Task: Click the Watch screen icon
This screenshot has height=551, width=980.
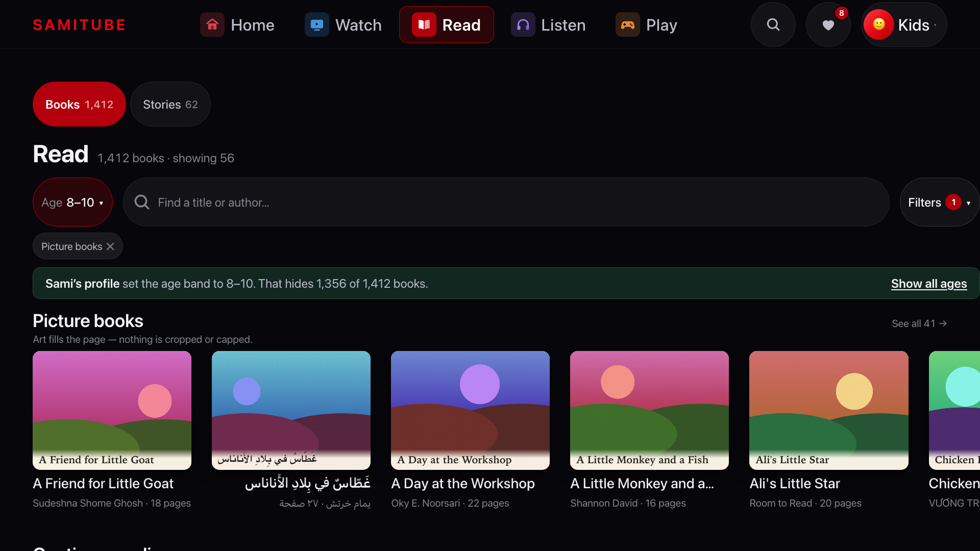Action: (317, 24)
